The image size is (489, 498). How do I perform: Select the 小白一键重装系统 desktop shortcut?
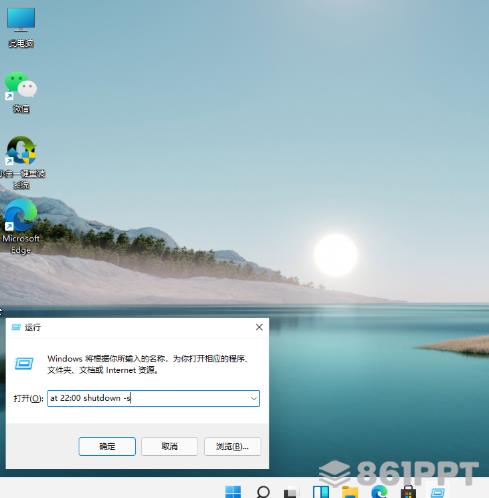22,162
